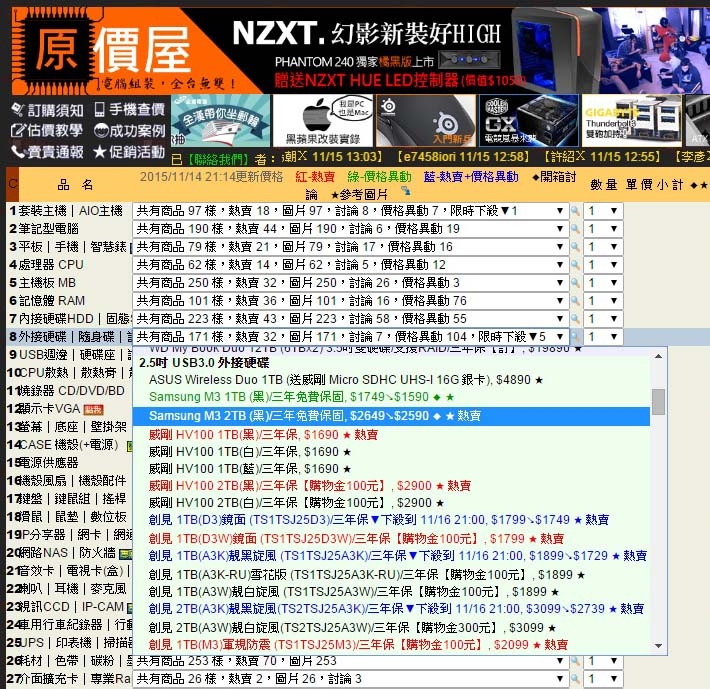Screen dimensions: 710x689
Task: Select 威剛 HV100 1TB(黑) option
Action: tap(391, 435)
